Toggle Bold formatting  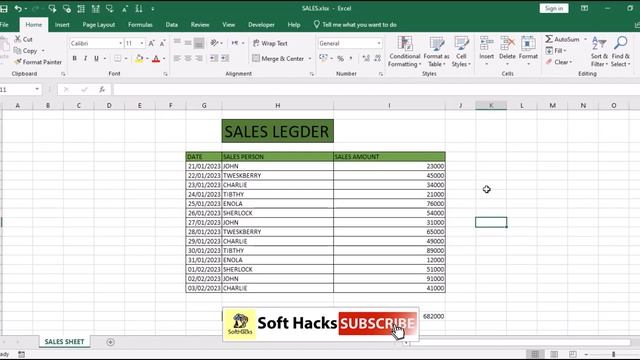point(74,58)
